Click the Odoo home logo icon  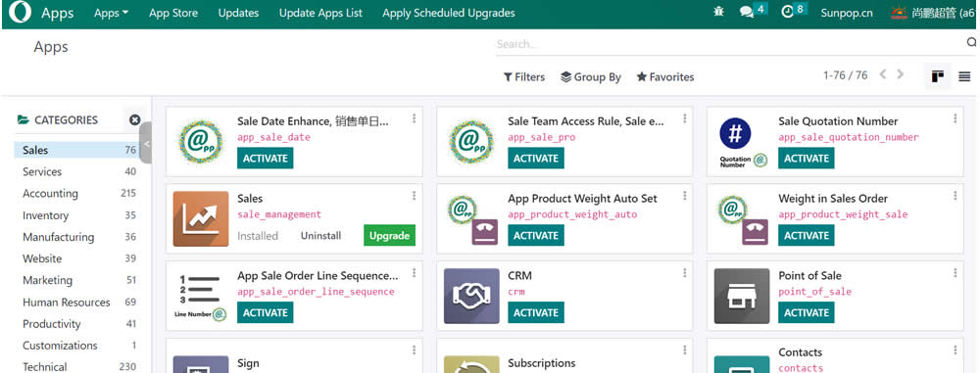pos(21,13)
